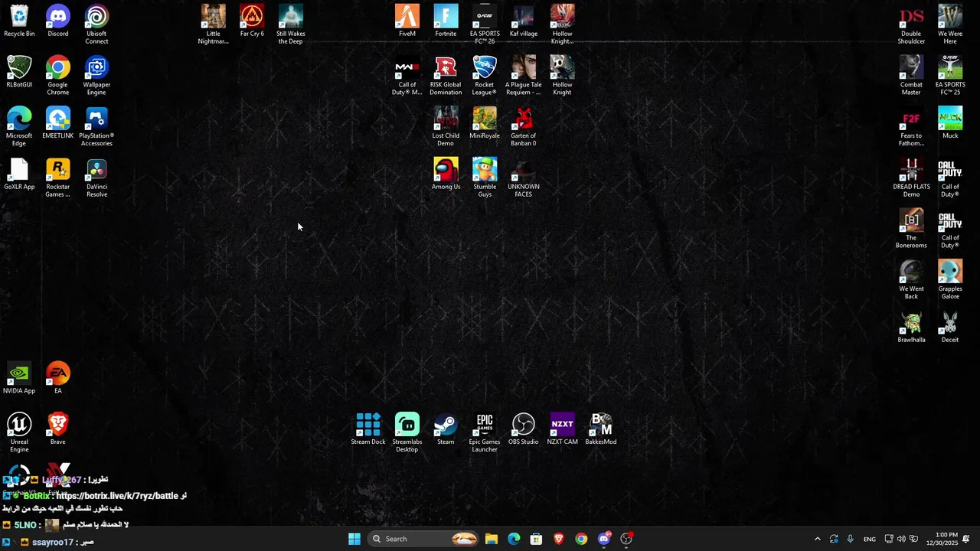
Task: Select the Google Chrome desktop shortcut
Action: coord(58,76)
